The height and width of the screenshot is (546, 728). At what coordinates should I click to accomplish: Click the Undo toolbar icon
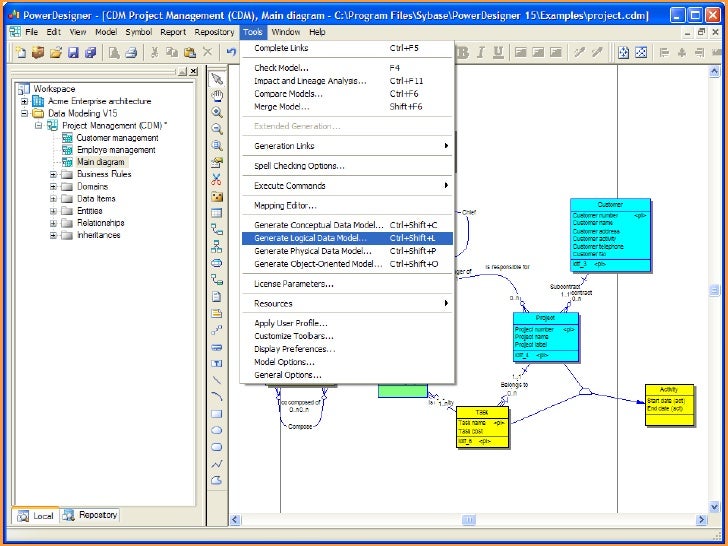click(231, 52)
